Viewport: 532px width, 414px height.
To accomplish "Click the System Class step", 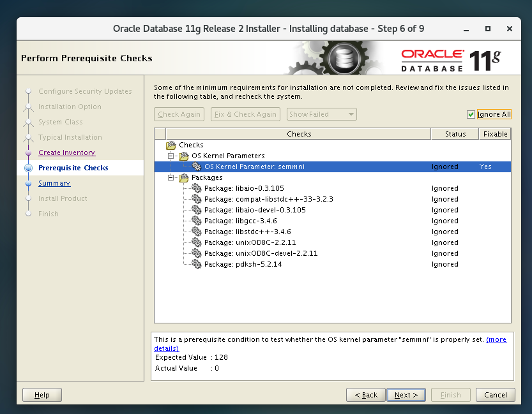I will 61,122.
